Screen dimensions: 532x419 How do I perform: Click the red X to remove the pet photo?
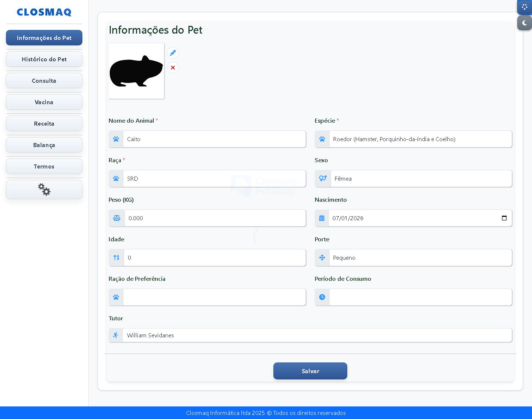(173, 68)
